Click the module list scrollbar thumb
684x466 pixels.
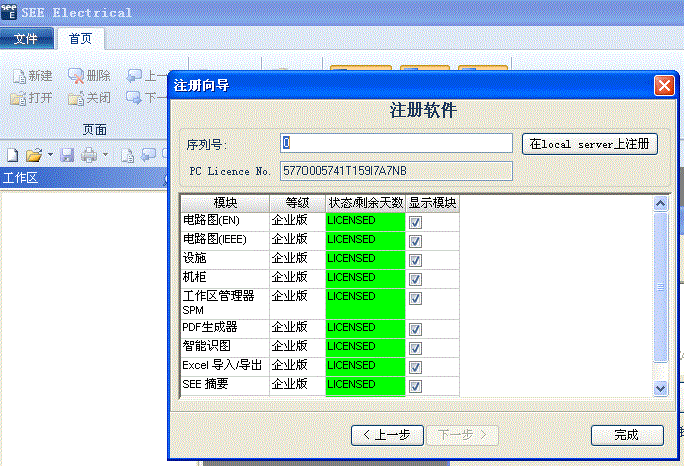point(660,287)
